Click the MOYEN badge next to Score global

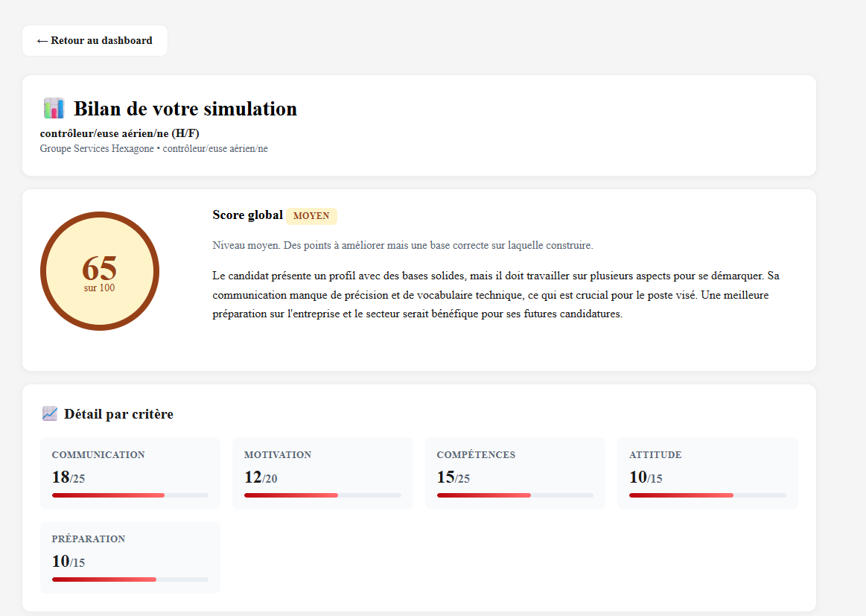pyautogui.click(x=311, y=216)
